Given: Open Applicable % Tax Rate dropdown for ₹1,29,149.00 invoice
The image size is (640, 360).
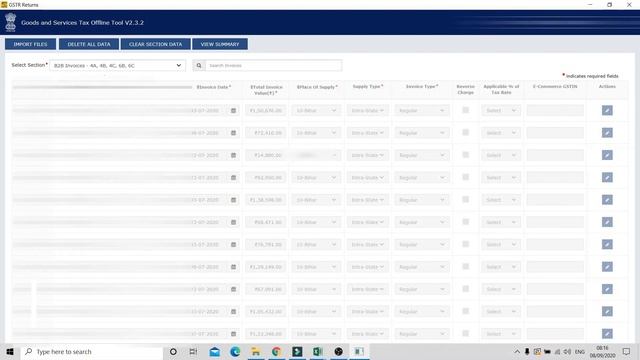Looking at the screenshot, I should coord(501,267).
